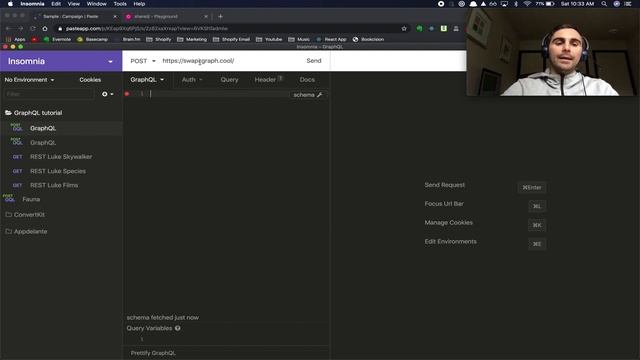Open the GraphQL body type dropdown
The image size is (640, 360).
(x=147, y=80)
